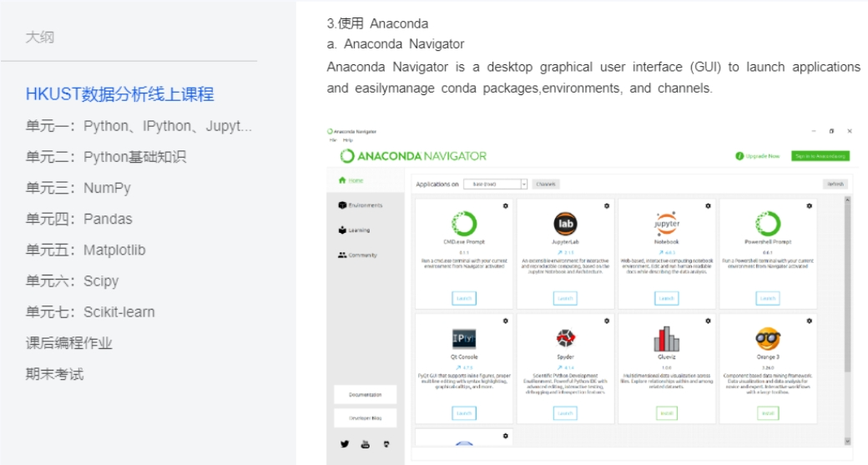The width and height of the screenshot is (868, 465).
Task: Install Orange 3
Action: click(x=768, y=413)
